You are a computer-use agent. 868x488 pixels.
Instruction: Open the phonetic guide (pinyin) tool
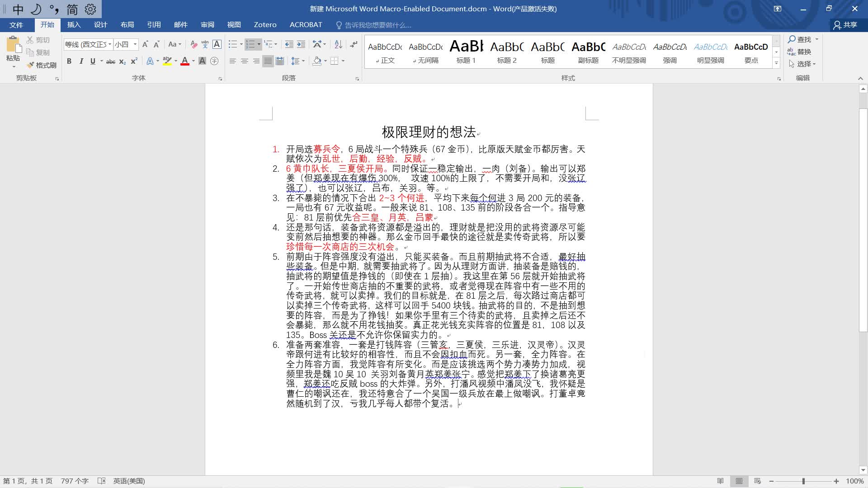[x=205, y=44]
